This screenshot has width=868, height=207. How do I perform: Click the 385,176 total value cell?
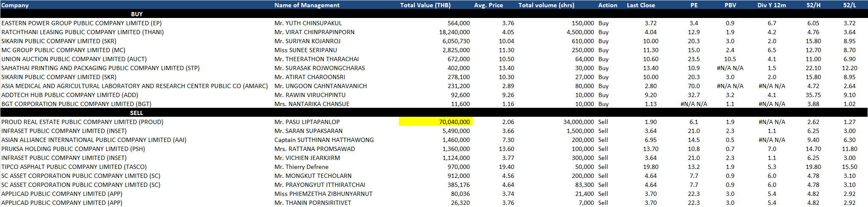(459, 185)
